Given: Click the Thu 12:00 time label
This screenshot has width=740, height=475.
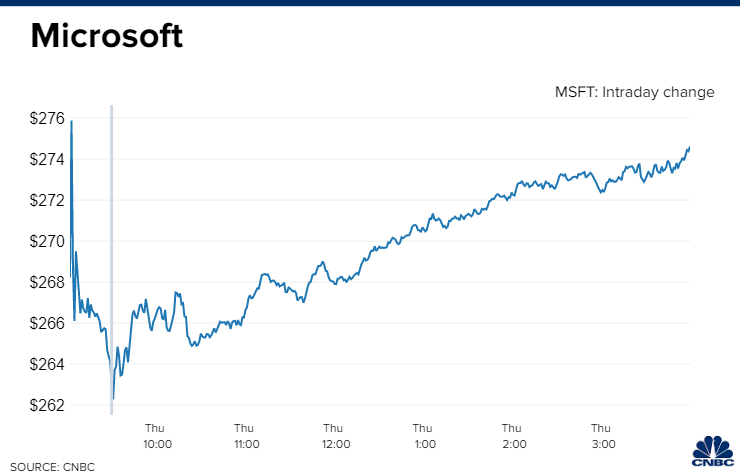Looking at the screenshot, I should [335, 435].
